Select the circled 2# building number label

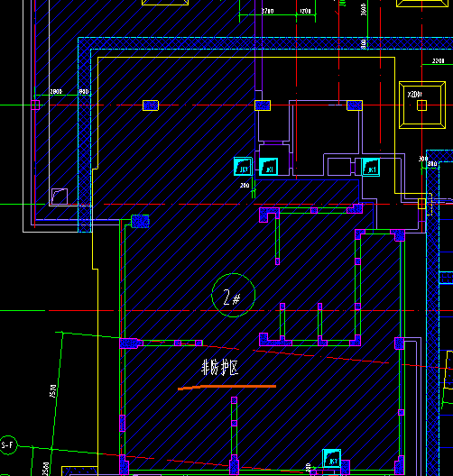pos(234,295)
